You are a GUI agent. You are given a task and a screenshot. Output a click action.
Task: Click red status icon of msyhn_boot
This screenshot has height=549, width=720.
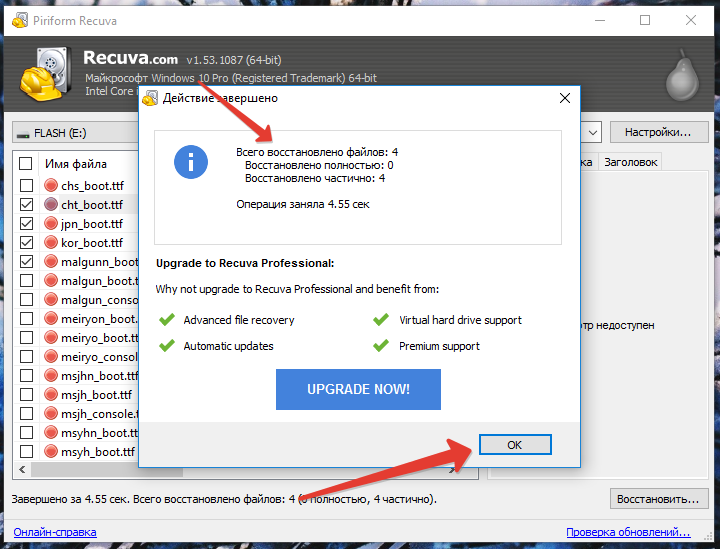point(51,432)
